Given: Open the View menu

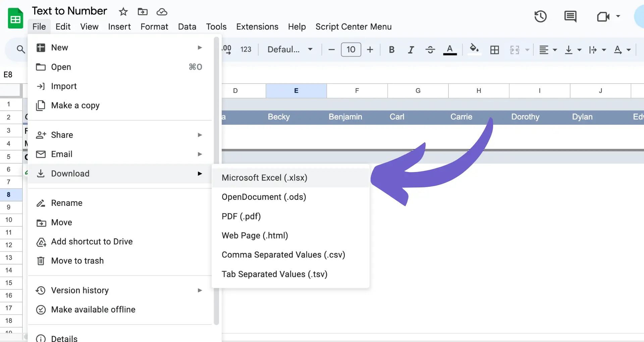Looking at the screenshot, I should (x=89, y=26).
